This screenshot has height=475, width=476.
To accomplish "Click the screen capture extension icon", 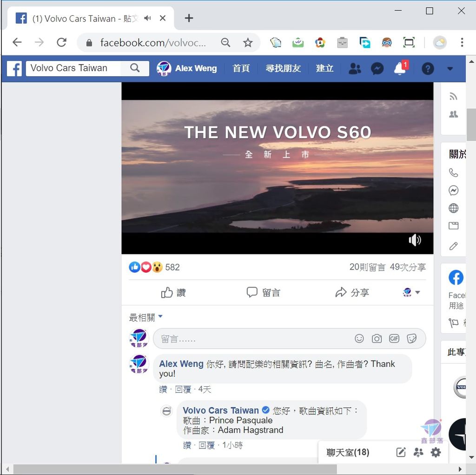I will [409, 42].
